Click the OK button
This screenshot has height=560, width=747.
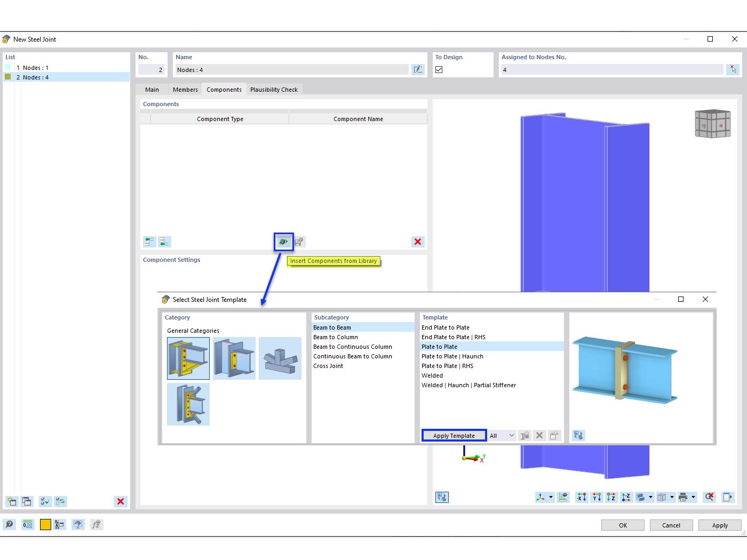623,525
